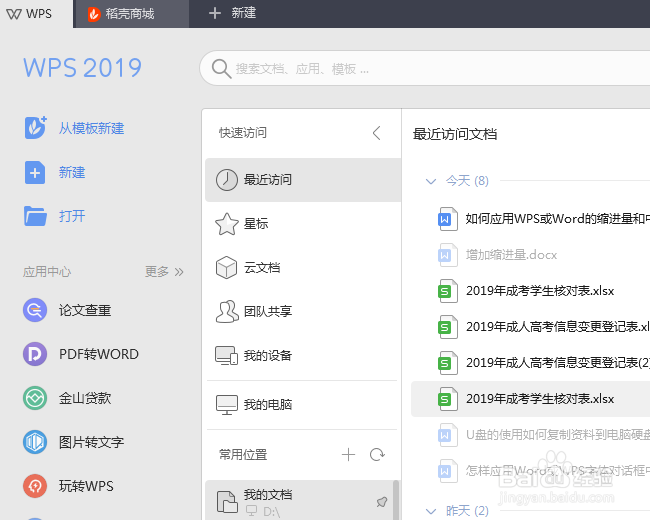Select 星标 in quick access
The height and width of the screenshot is (520, 650).
303,224
